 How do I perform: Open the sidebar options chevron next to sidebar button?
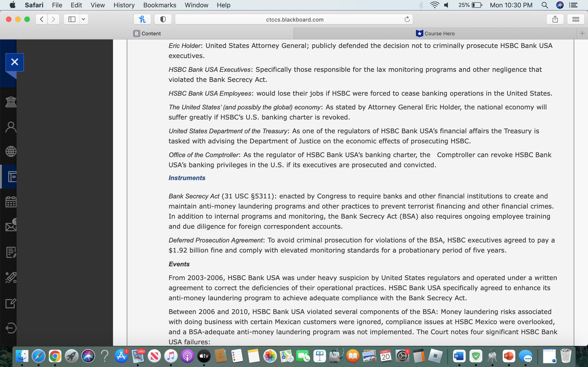pos(84,19)
